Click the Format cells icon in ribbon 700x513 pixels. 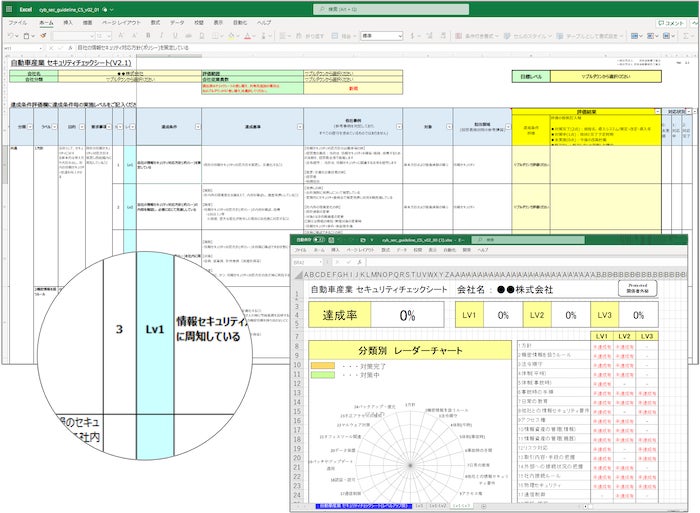[666, 36]
